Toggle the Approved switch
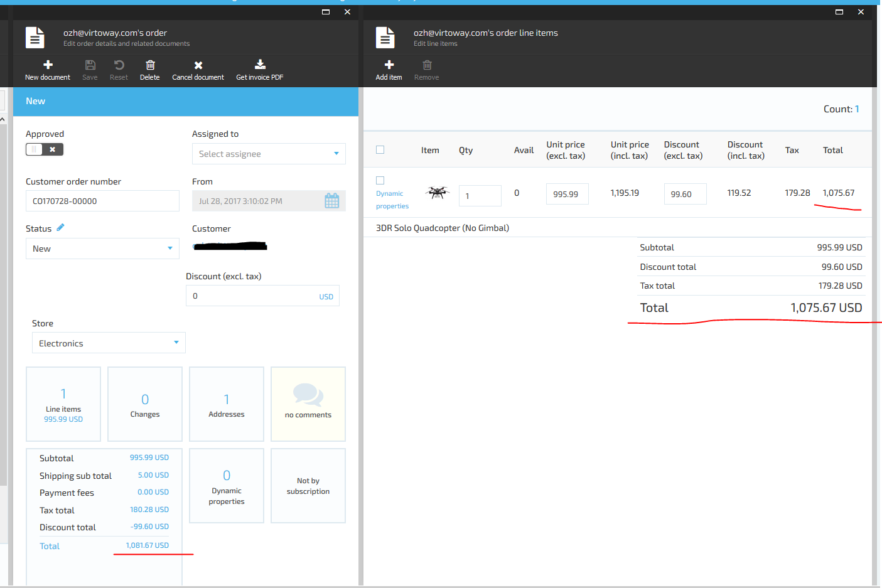The image size is (882, 588). (x=45, y=149)
